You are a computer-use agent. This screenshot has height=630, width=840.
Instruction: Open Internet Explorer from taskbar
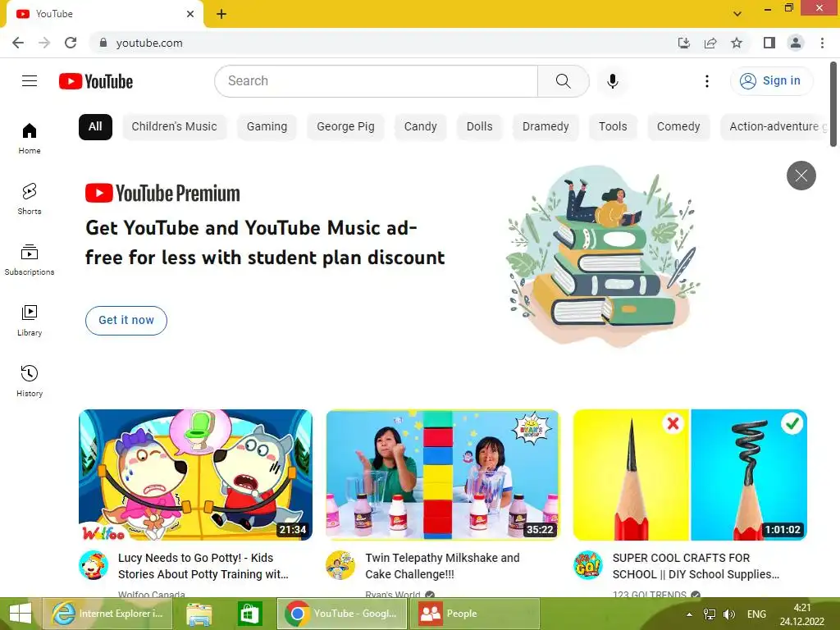pyautogui.click(x=107, y=614)
